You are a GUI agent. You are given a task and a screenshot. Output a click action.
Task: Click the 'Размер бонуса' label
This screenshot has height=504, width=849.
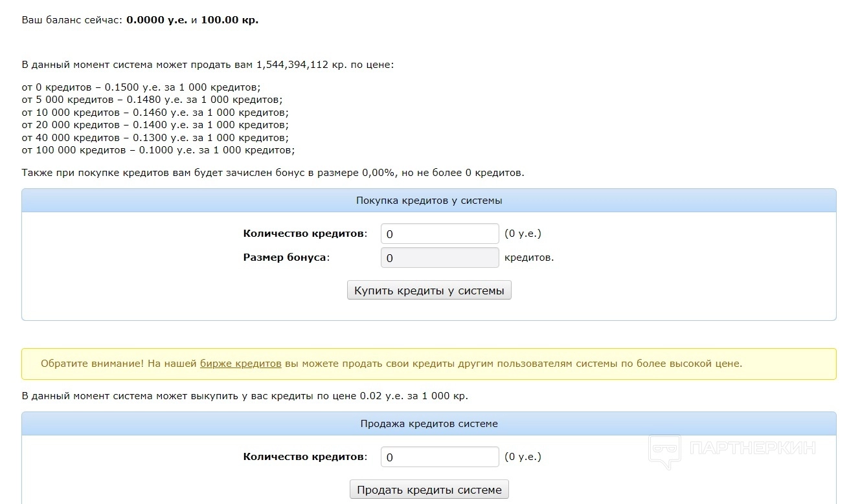click(x=286, y=257)
